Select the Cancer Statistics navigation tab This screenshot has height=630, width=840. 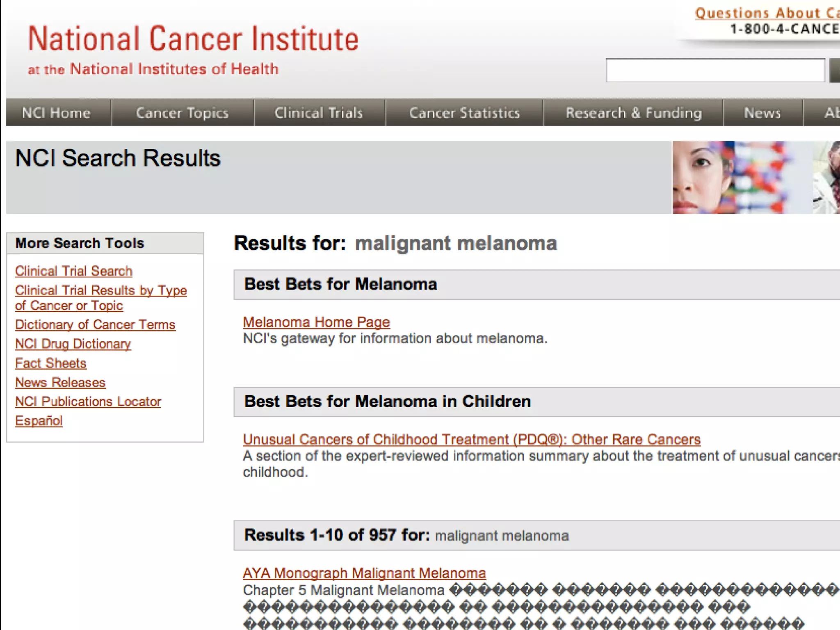click(464, 112)
